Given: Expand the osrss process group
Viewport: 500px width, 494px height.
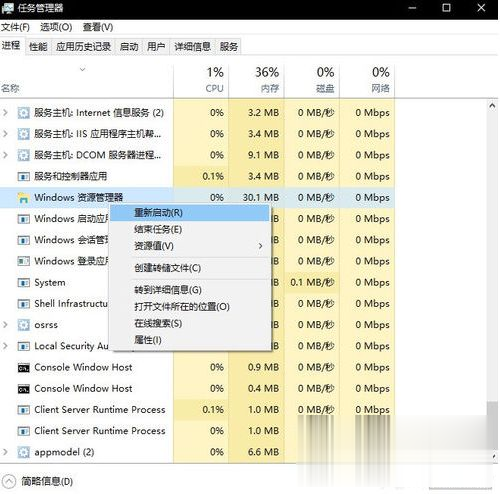Looking at the screenshot, I should point(5,325).
